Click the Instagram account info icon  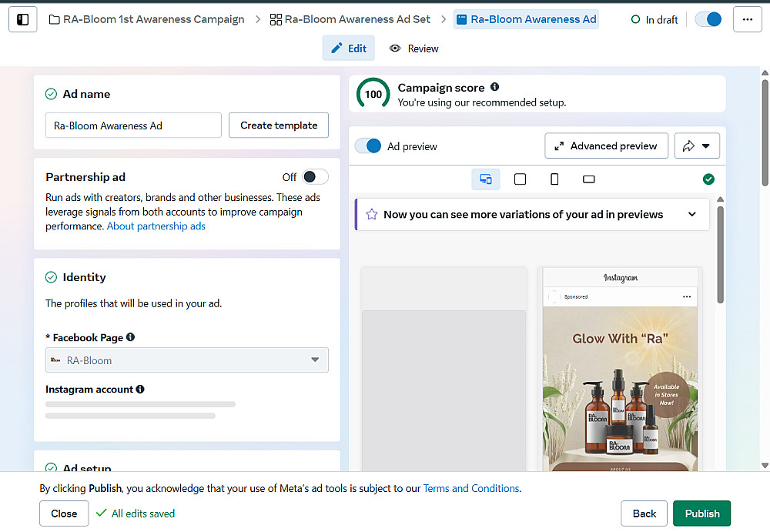pos(140,389)
